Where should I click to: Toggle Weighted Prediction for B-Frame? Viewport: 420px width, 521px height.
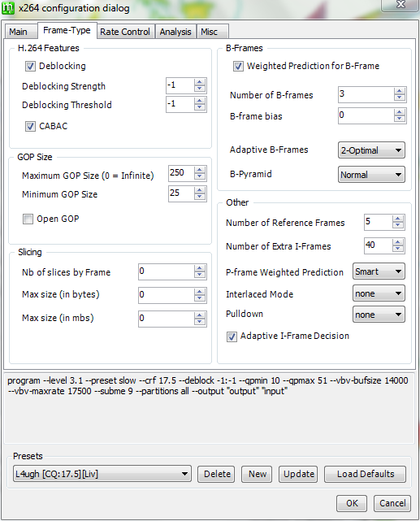point(238,66)
